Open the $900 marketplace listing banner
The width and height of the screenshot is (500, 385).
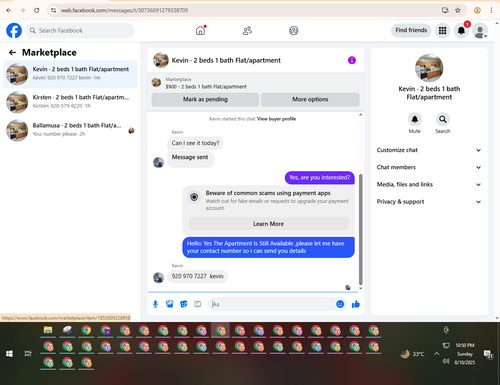click(x=256, y=83)
